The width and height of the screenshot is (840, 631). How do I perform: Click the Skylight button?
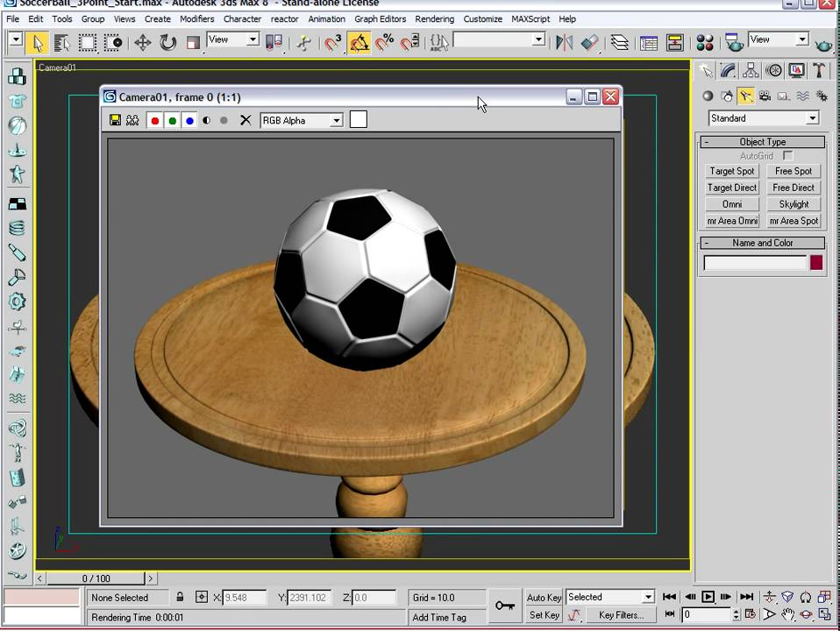tap(794, 204)
